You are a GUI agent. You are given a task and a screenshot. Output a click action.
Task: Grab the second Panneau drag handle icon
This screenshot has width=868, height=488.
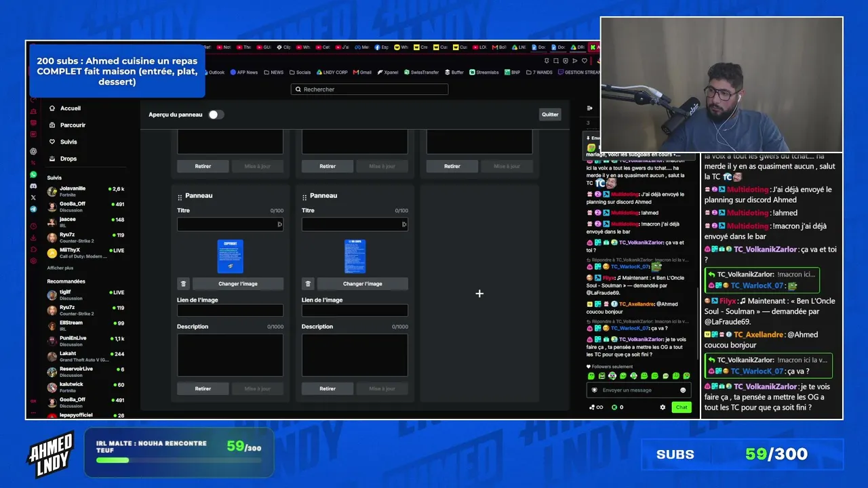pos(304,197)
